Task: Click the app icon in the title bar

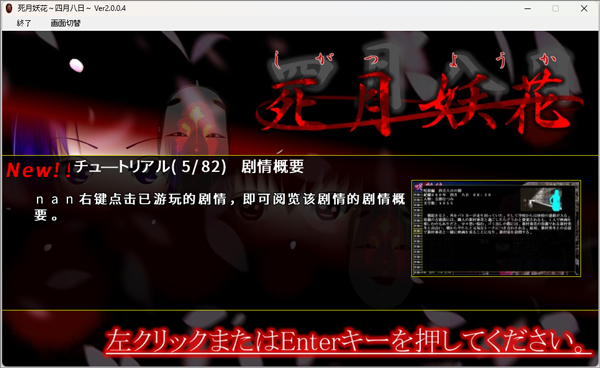Action: click(9, 8)
